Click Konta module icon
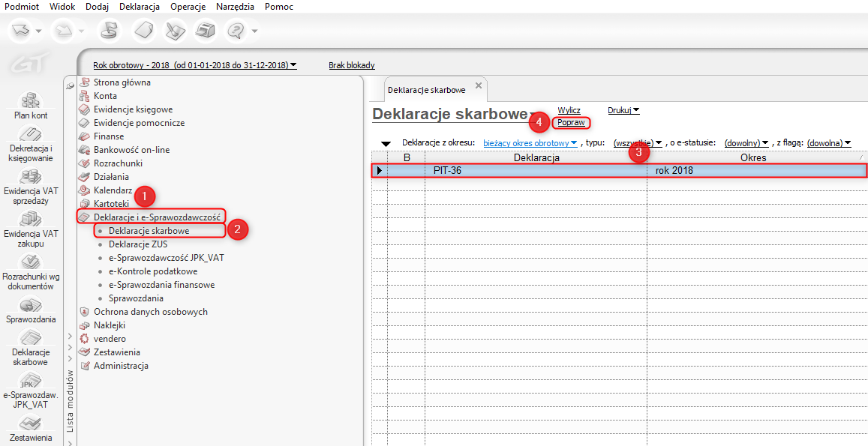This screenshot has width=868, height=446. tap(84, 96)
